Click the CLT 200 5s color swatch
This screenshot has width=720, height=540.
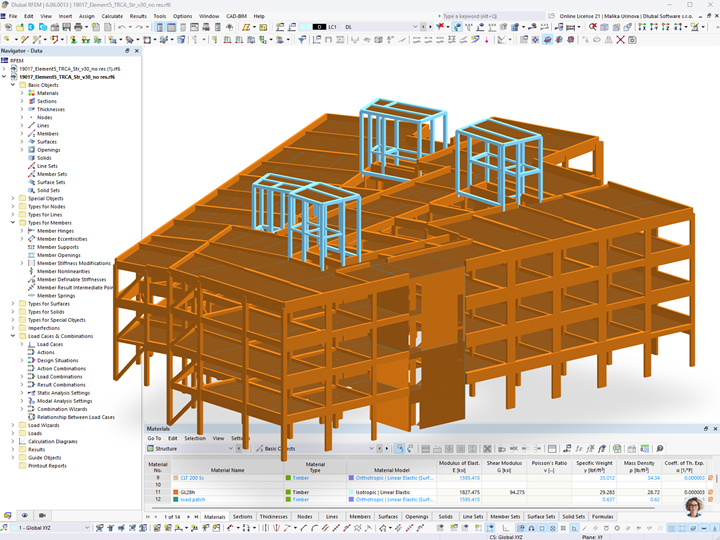pyautogui.click(x=175, y=478)
